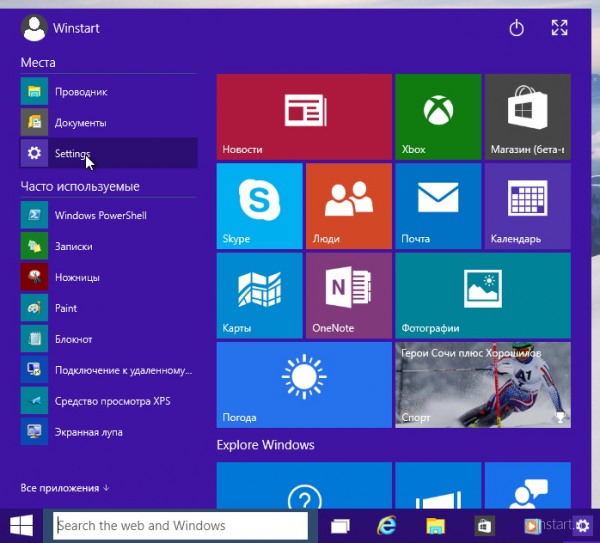Open the Новости news tile

coord(303,116)
